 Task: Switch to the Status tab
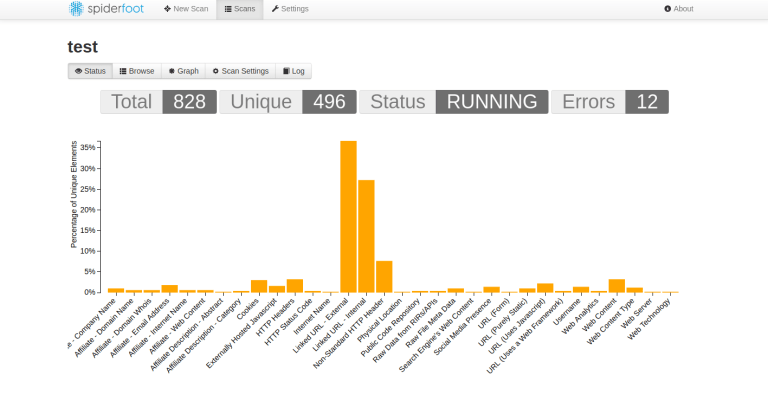click(x=90, y=71)
